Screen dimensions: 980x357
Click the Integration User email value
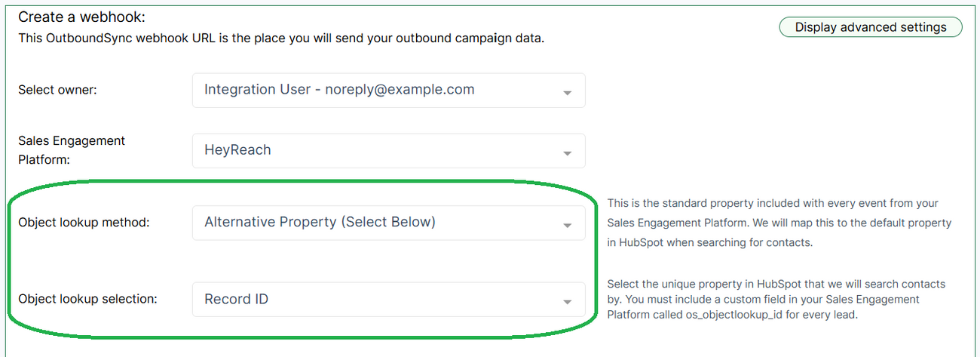(x=339, y=89)
